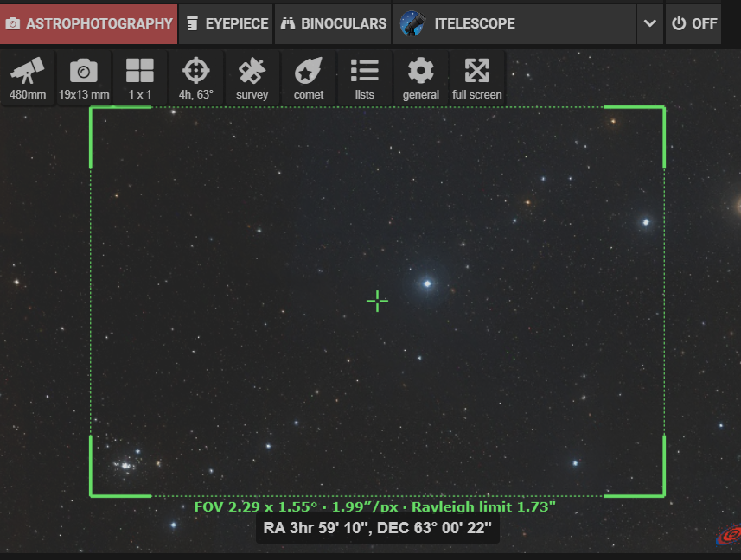This screenshot has height=560, width=741.
Task: Open the lists panel
Action: 364,78
